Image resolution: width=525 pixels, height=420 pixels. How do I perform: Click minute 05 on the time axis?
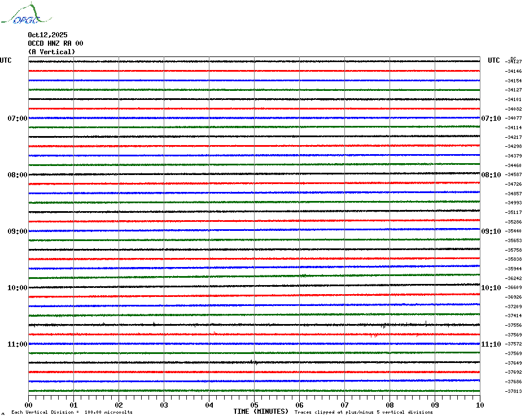pos(254,405)
